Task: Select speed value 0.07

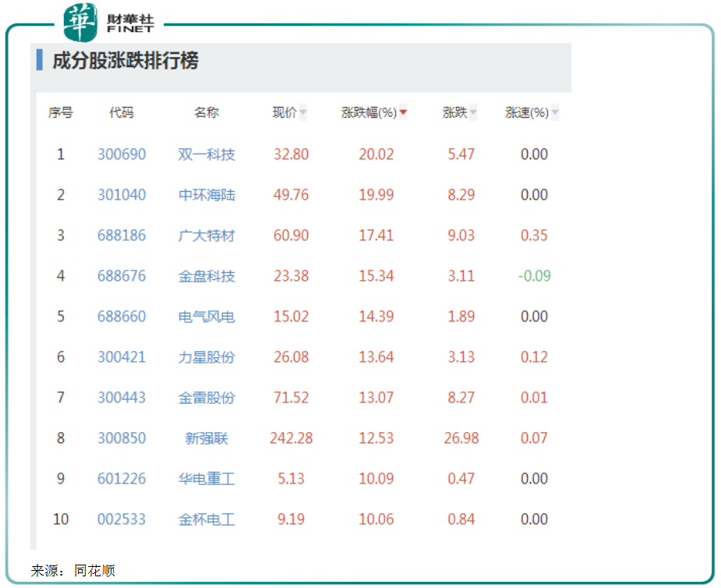Action: (x=534, y=437)
